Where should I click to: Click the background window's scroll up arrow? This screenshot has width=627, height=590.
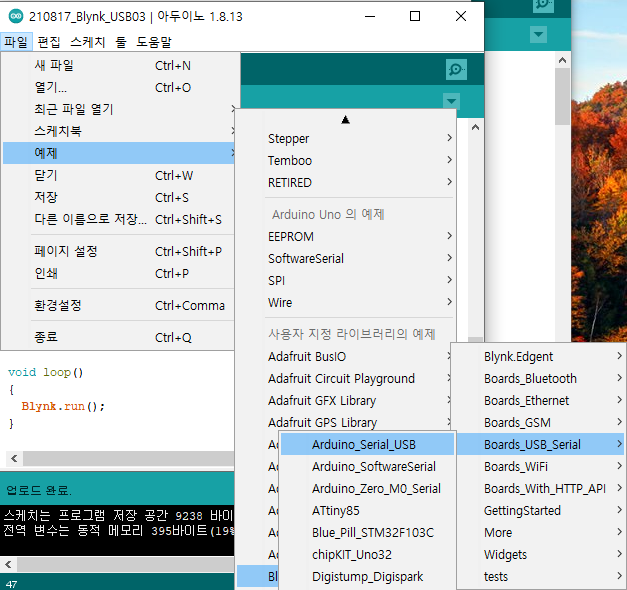562,60
